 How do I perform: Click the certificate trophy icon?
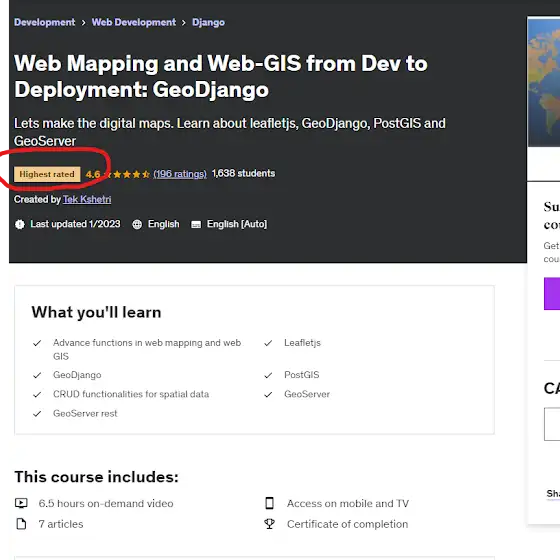click(270, 524)
